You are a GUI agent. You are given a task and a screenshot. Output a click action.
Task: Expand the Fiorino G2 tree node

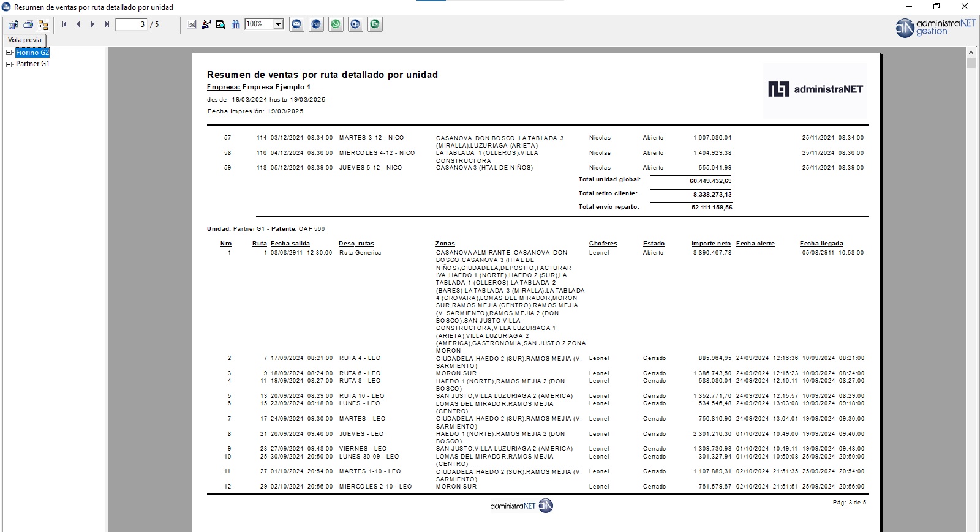pos(9,53)
